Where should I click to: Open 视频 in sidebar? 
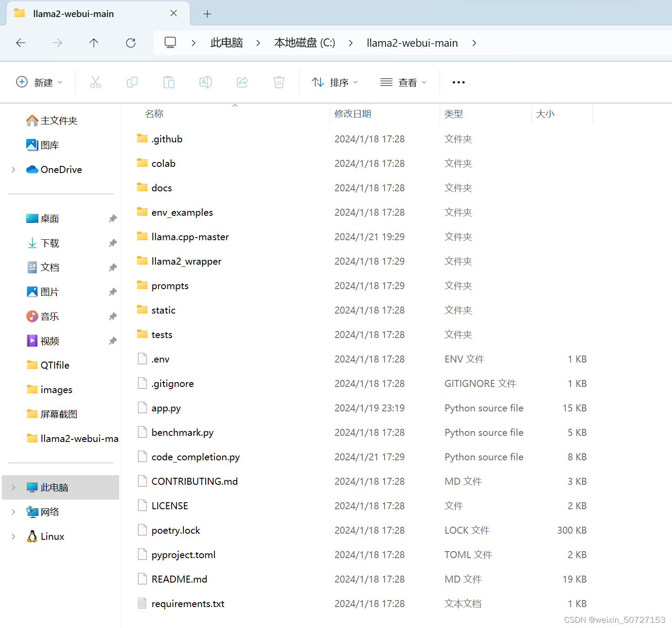(42, 341)
